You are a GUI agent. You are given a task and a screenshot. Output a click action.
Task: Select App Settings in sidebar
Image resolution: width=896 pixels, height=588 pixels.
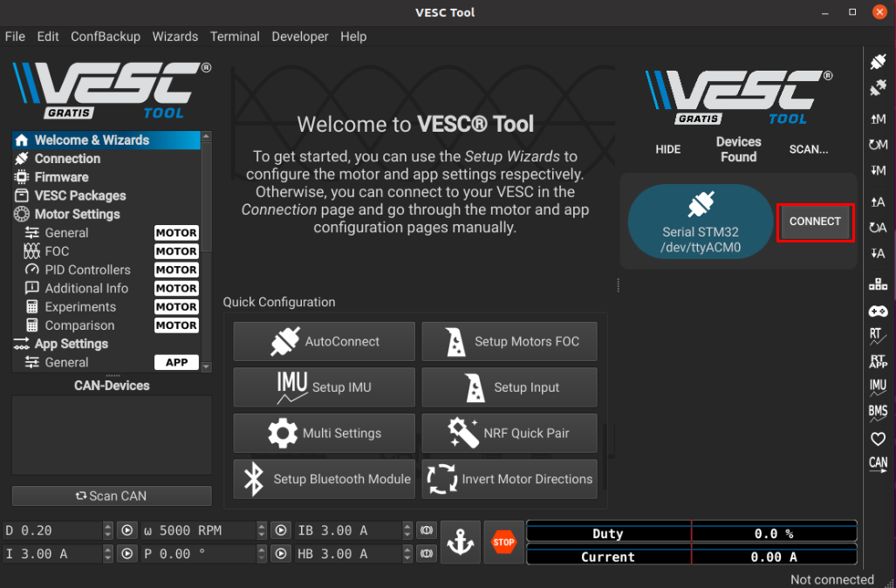pos(106,344)
